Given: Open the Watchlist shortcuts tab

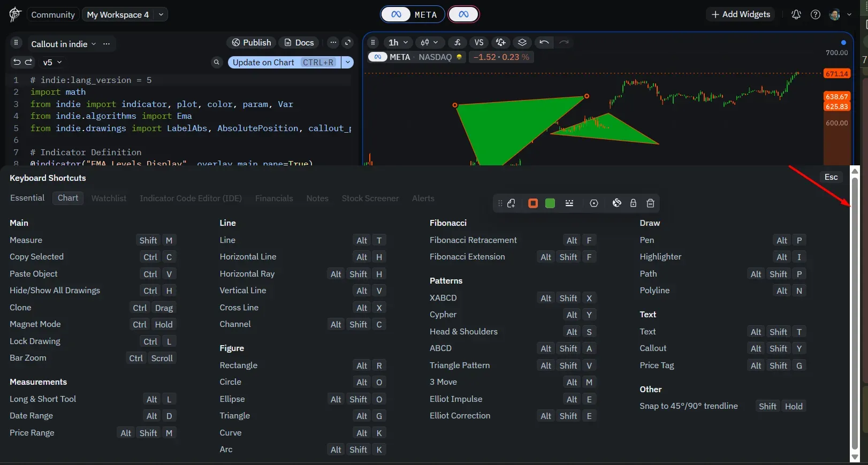Looking at the screenshot, I should (109, 199).
